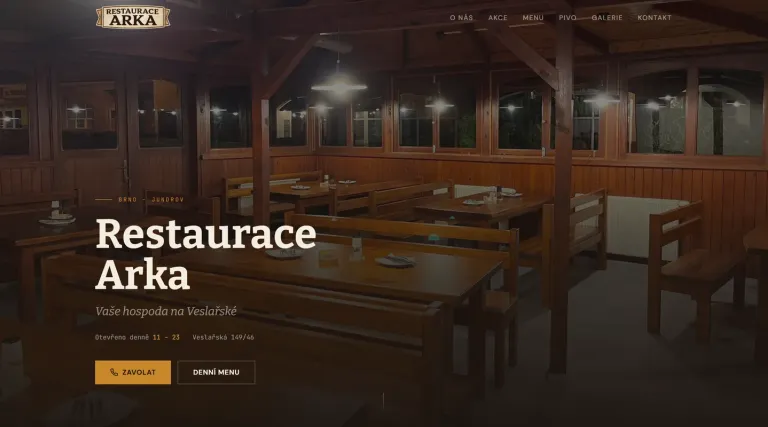768x427 pixels.
Task: Select the Restaurace Arka headline text
Action: pyautogui.click(x=206, y=254)
